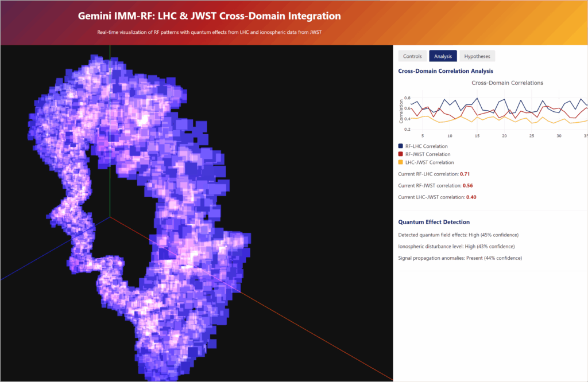The width and height of the screenshot is (588, 382).
Task: Switch to the Controls tab
Action: [x=412, y=56]
